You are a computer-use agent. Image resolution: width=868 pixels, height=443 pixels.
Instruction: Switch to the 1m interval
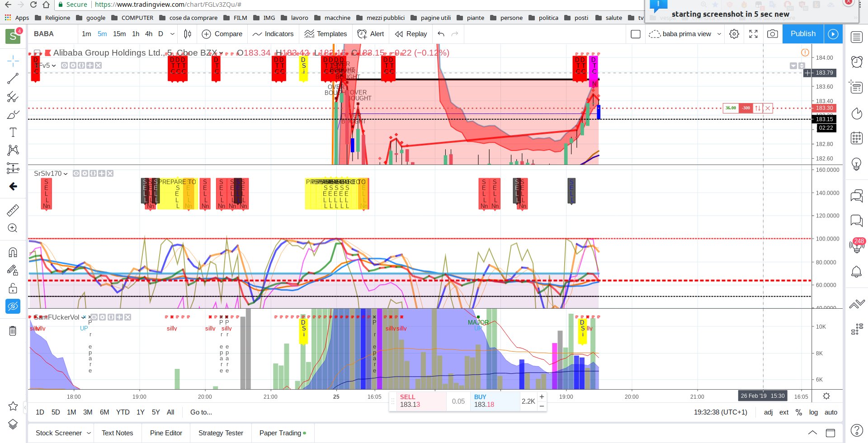coord(86,34)
